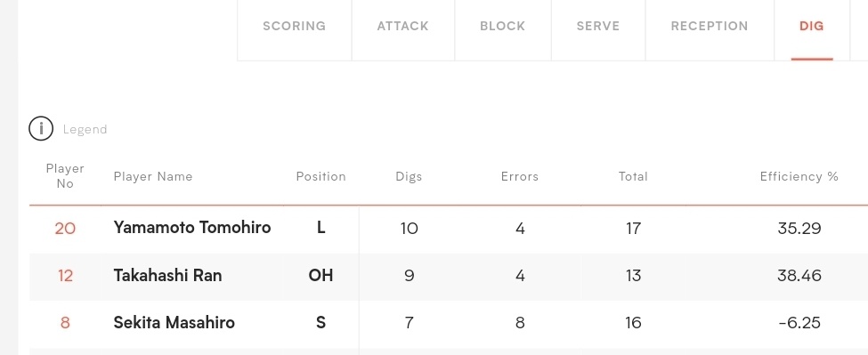868x355 pixels.
Task: Sort by Efficiency % column header
Action: (799, 176)
